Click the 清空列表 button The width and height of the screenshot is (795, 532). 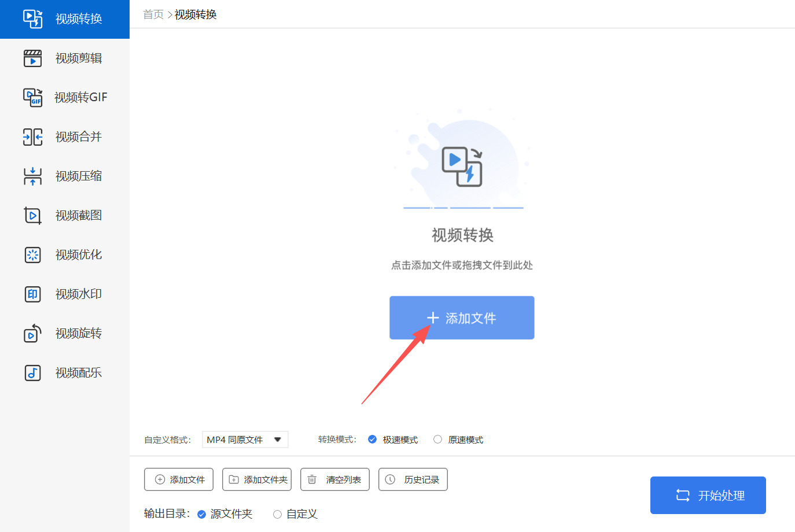[335, 479]
